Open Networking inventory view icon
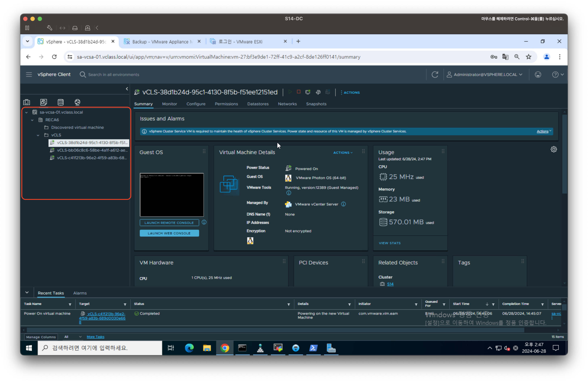 point(77,102)
